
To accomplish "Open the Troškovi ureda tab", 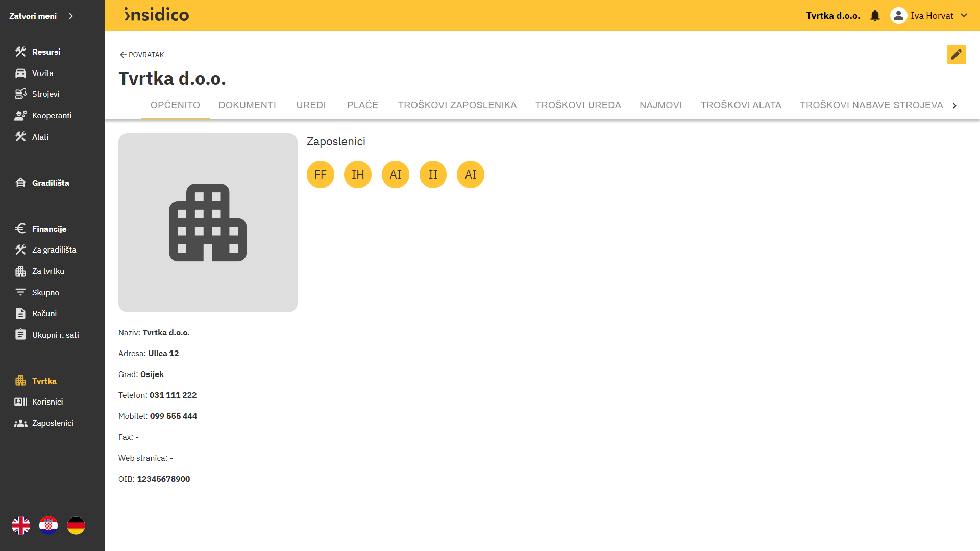I will 578,105.
